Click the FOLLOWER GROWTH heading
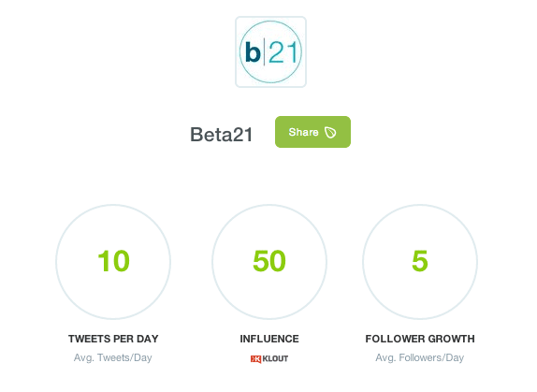 coord(420,339)
